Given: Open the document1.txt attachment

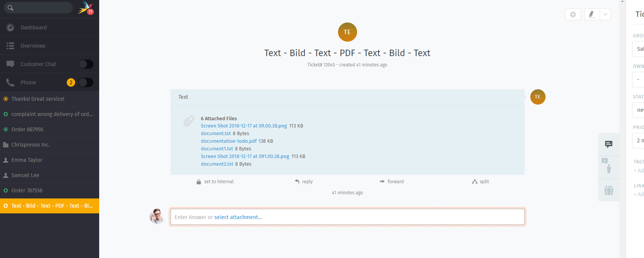Looking at the screenshot, I should [x=217, y=149].
